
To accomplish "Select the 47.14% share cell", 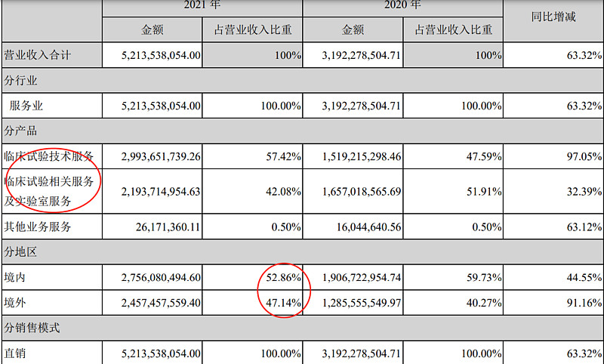I will (x=284, y=303).
